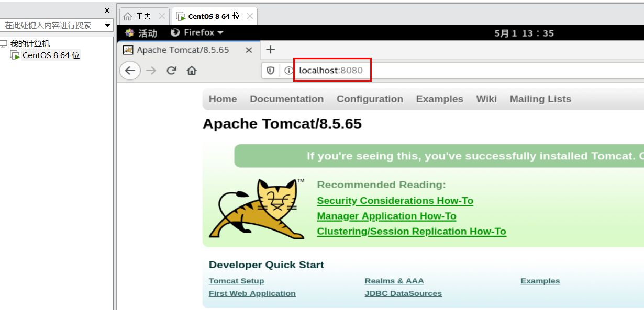The width and height of the screenshot is (644, 310).
Task: Click the site information icon
Action: point(288,71)
